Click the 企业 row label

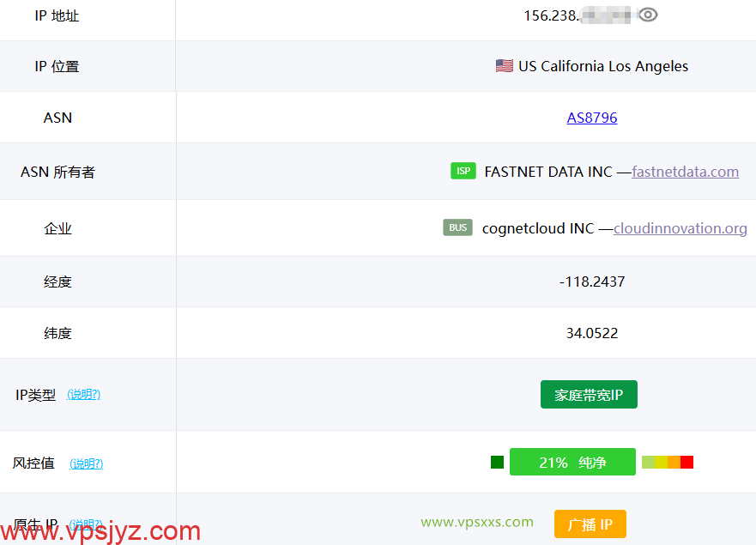click(x=57, y=228)
